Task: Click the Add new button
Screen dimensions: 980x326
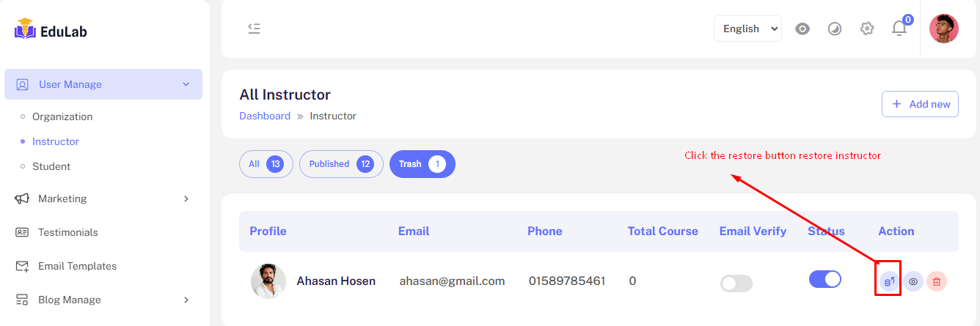Action: click(x=920, y=104)
